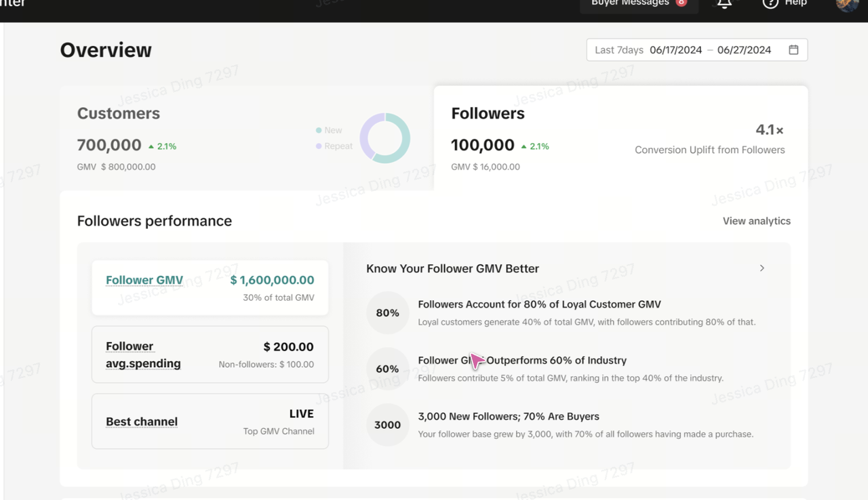Screen dimensions: 868x500
Task: Click the end date 06/27/2024
Action: coord(744,50)
